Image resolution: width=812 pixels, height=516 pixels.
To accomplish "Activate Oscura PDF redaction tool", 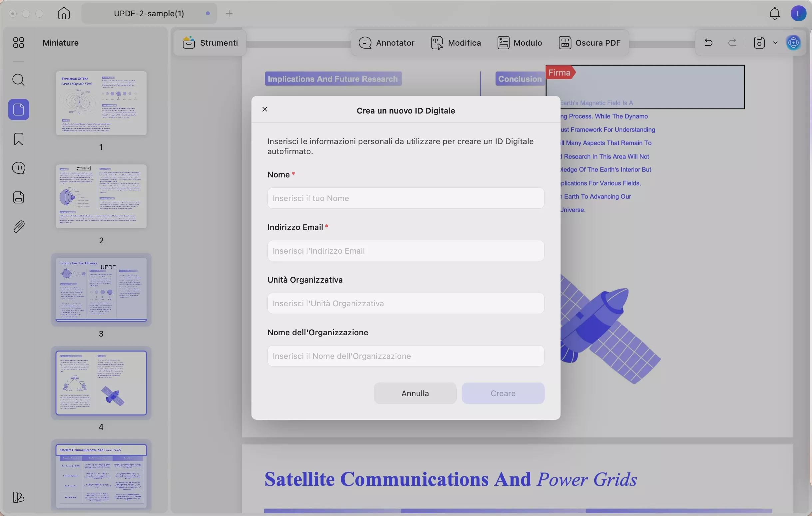I will (590, 43).
